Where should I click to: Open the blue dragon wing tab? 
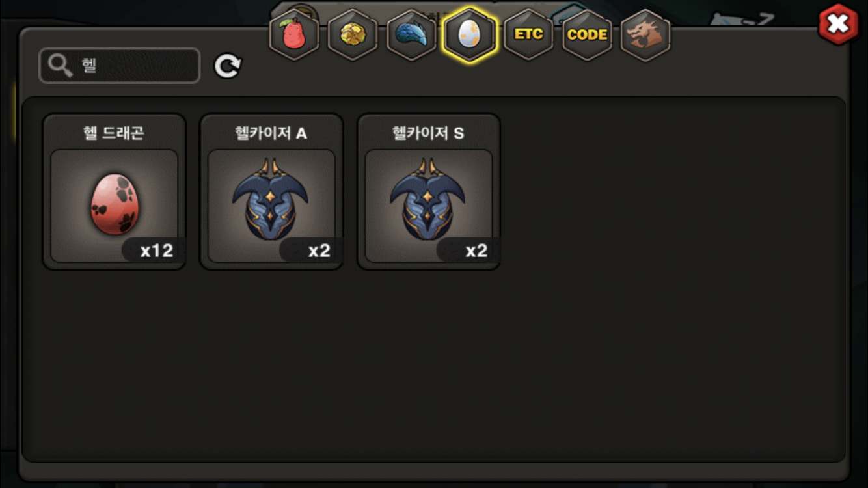pyautogui.click(x=411, y=34)
